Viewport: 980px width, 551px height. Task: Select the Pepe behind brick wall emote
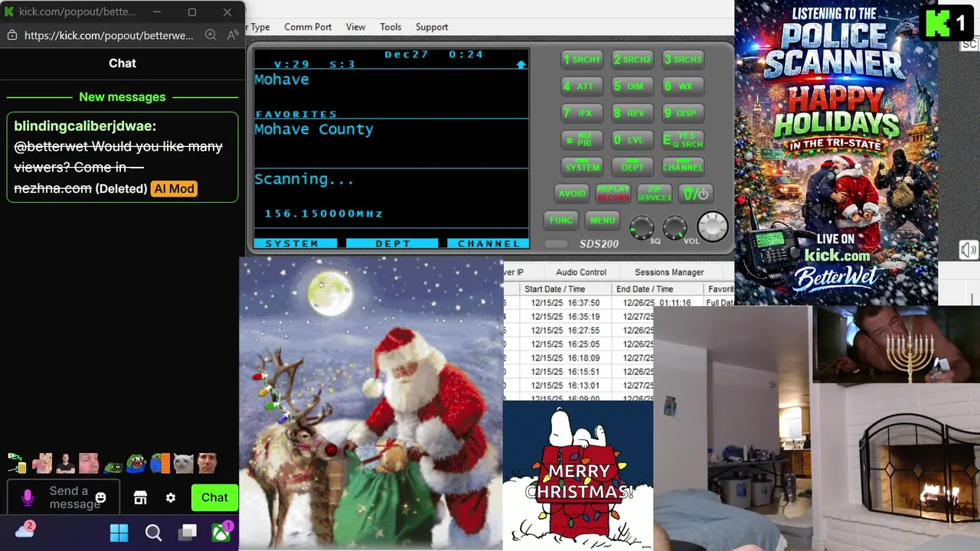coord(160,463)
